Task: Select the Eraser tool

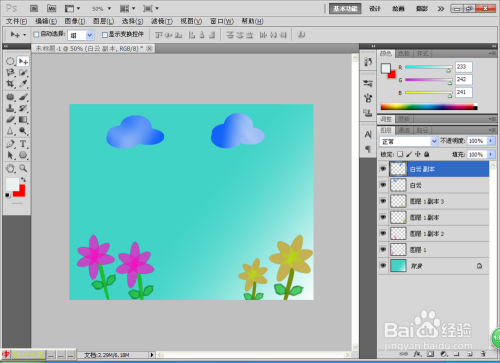Action: [x=10, y=119]
